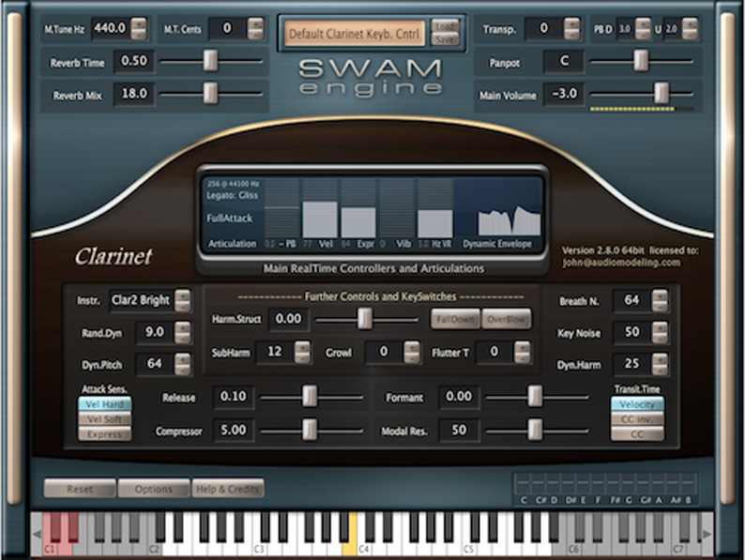Screen dimensions: 745x560
Task: Click the Reverb Mix value 18.0
Action: (x=134, y=94)
